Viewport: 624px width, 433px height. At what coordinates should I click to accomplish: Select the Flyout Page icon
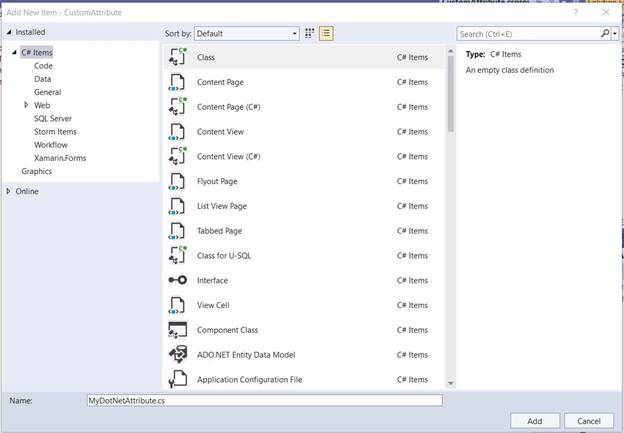coord(177,181)
